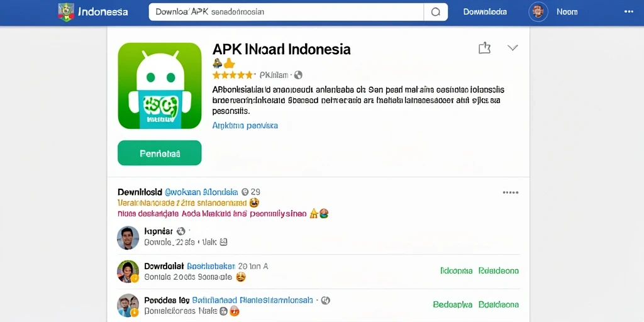This screenshot has height=322, width=644.
Task: Open the Ankúme peovàka link
Action: coord(245,125)
